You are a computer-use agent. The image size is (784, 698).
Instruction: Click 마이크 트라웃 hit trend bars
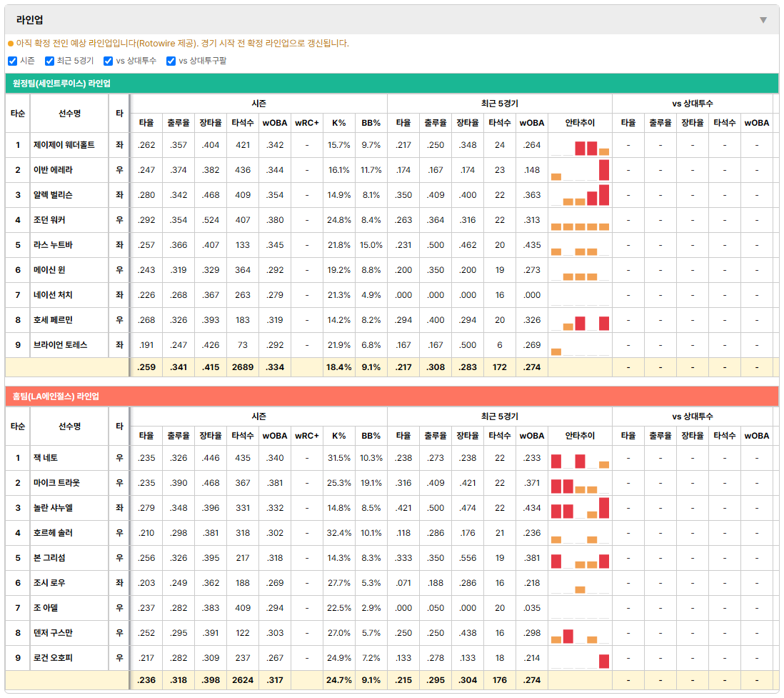point(580,483)
